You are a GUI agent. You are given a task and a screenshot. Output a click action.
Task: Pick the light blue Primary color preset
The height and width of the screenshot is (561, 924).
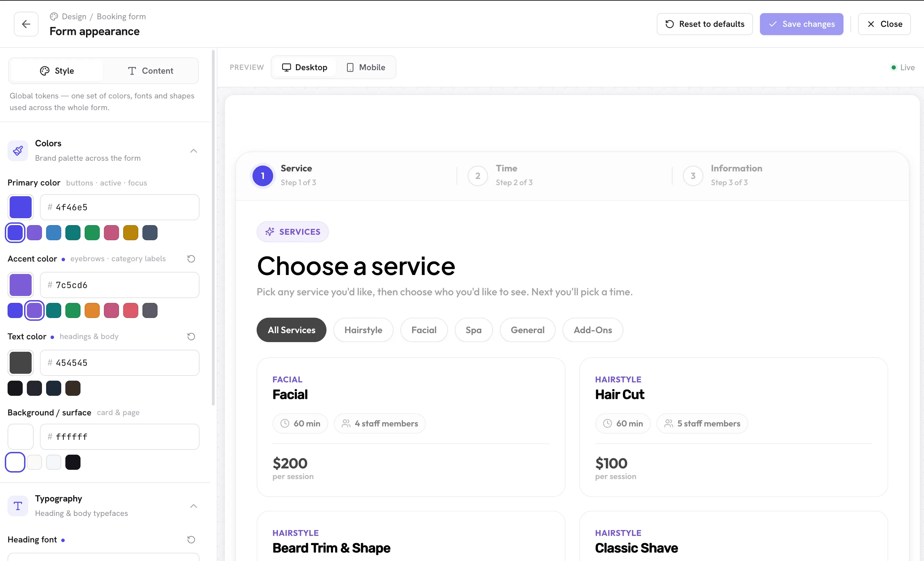coord(54,233)
